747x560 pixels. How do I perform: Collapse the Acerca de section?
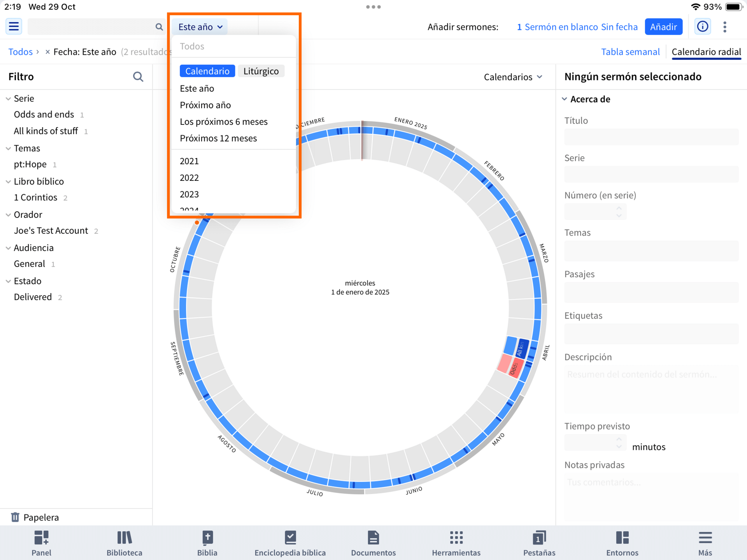click(x=565, y=99)
